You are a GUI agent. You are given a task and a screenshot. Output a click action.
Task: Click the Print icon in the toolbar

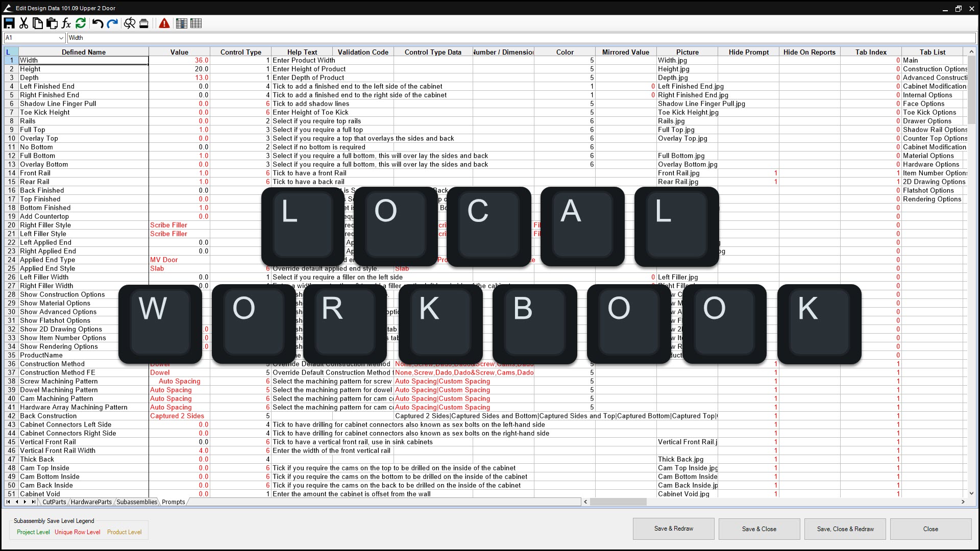click(x=144, y=23)
